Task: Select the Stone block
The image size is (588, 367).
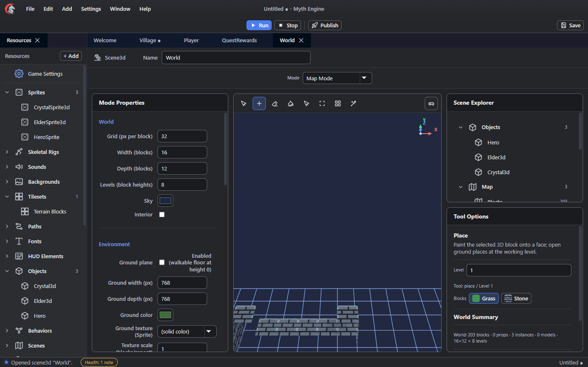Action: (x=516, y=298)
